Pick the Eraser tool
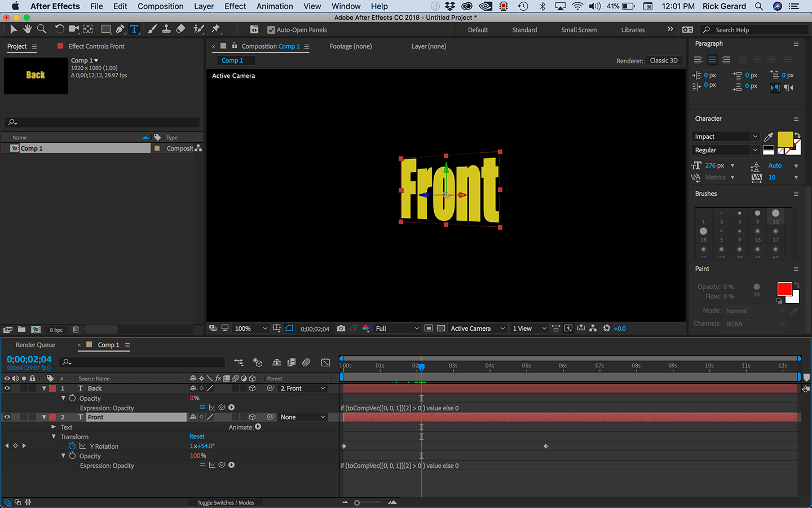 tap(180, 29)
